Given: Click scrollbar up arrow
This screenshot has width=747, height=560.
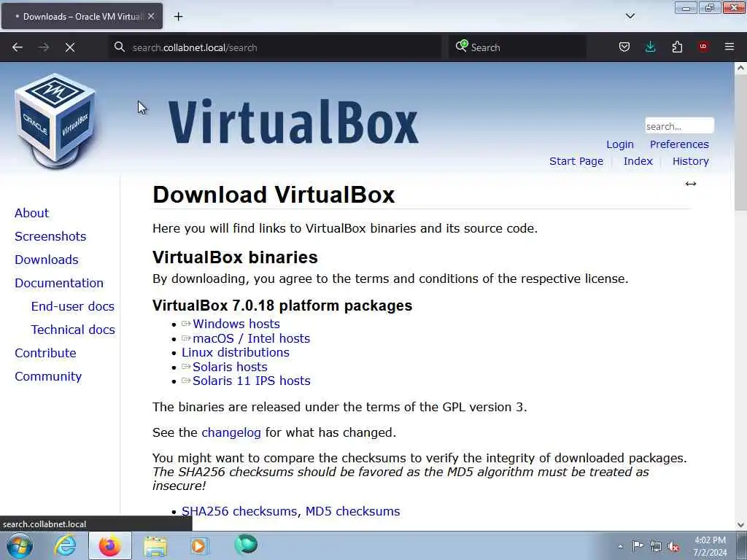Looking at the screenshot, I should tap(740, 68).
